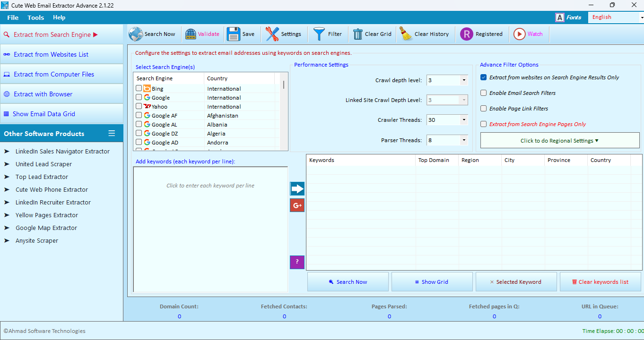Click the Save floppy disk icon
This screenshot has height=340, width=644.
tap(233, 34)
